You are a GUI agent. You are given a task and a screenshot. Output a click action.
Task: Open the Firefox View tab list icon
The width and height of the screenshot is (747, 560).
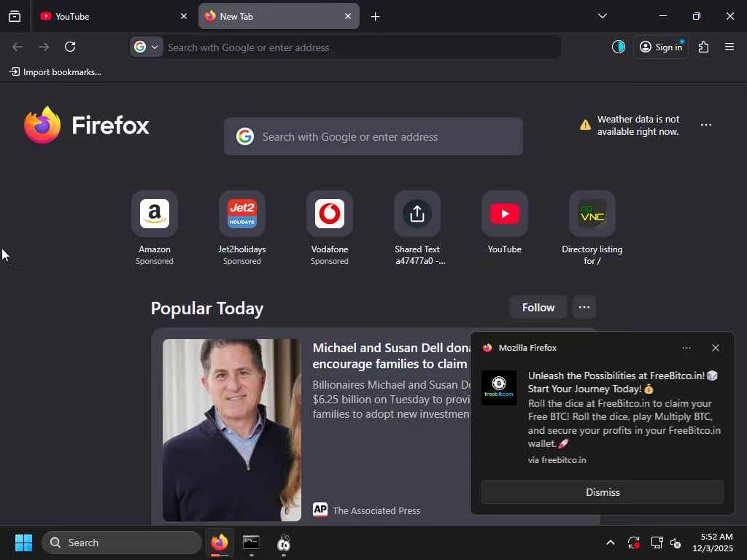(x=15, y=16)
